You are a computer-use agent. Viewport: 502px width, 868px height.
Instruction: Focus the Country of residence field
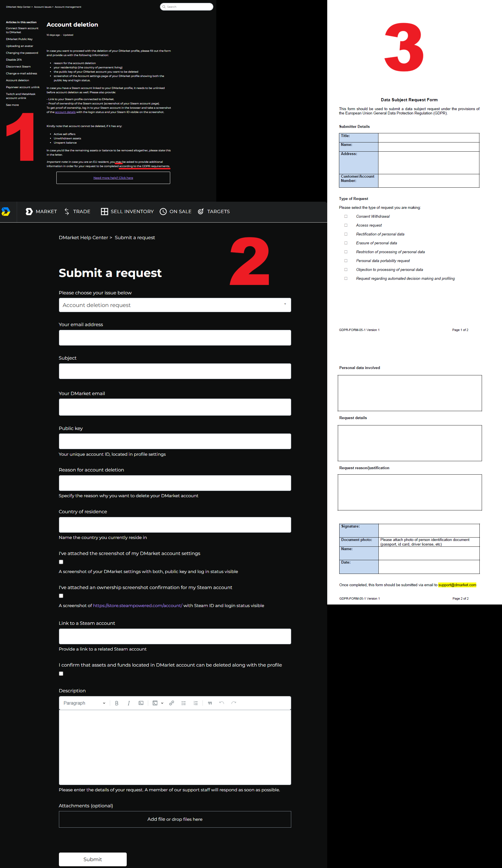click(175, 525)
